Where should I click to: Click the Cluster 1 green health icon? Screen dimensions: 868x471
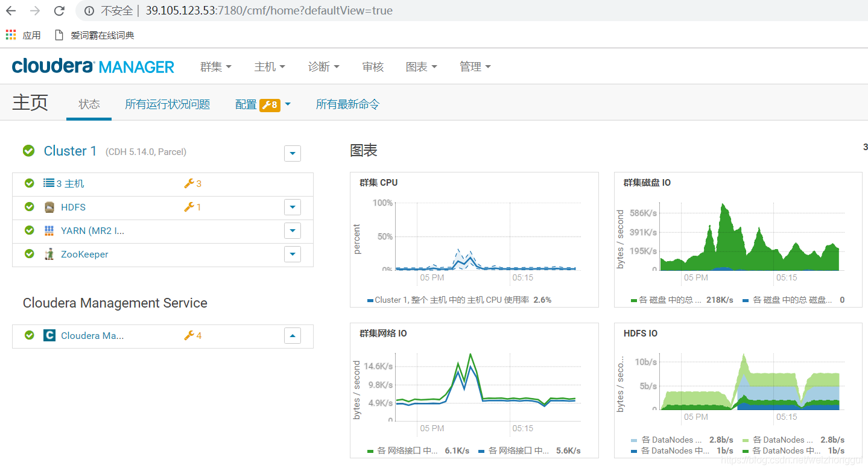28,151
